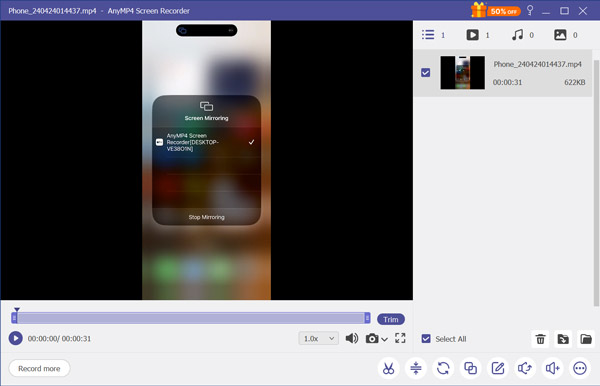The width and height of the screenshot is (600, 386).
Task: Click the 00:00:00/ 00:00:31 time display
Action: [59, 339]
